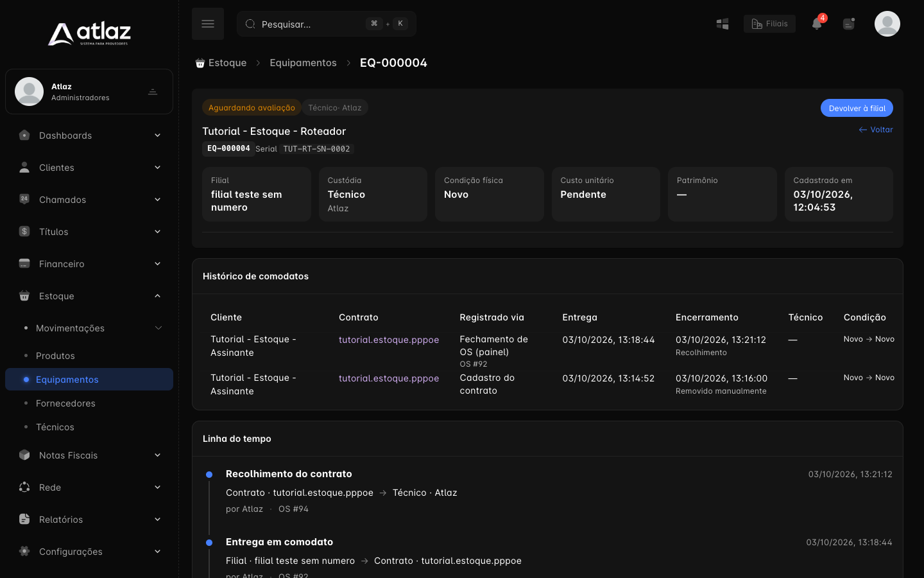Viewport: 924px width, 578px height.
Task: Click the Financeiro card icon
Action: point(24,263)
